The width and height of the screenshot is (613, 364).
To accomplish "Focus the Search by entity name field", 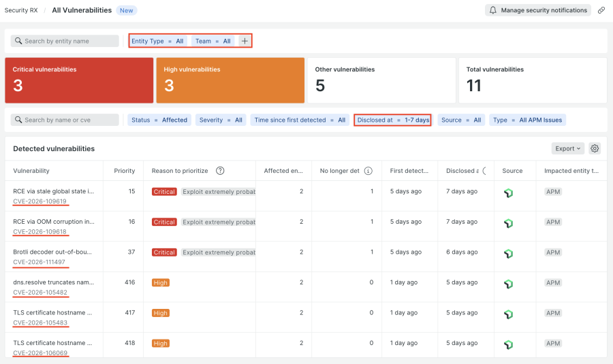I will [x=65, y=41].
